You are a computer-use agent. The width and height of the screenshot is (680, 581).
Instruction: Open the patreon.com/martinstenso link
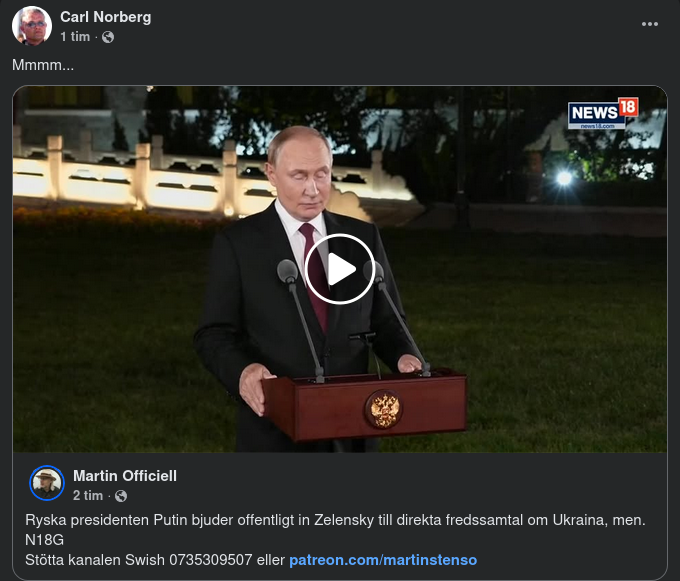click(x=383, y=560)
